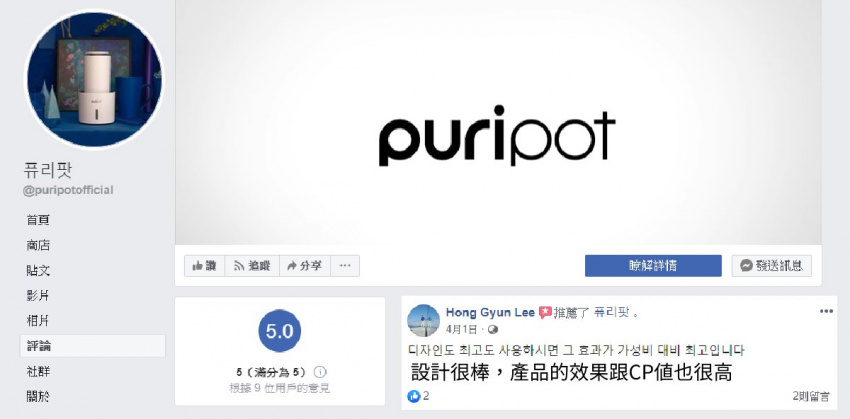The height and width of the screenshot is (419, 850).
Task: Click the 瞭解詳情 blue button
Action: (x=653, y=266)
